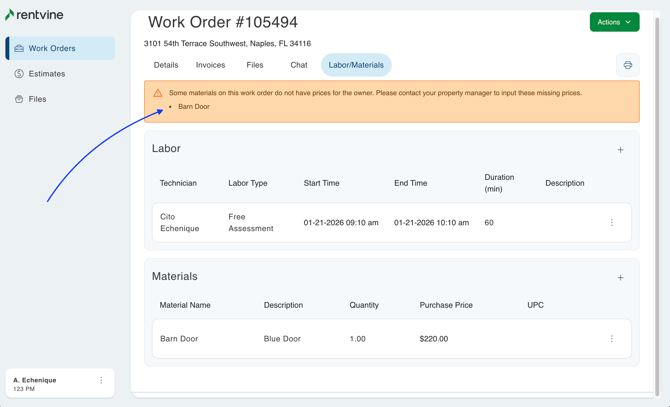Open the Files tab
This screenshot has width=670, height=407.
coord(255,65)
